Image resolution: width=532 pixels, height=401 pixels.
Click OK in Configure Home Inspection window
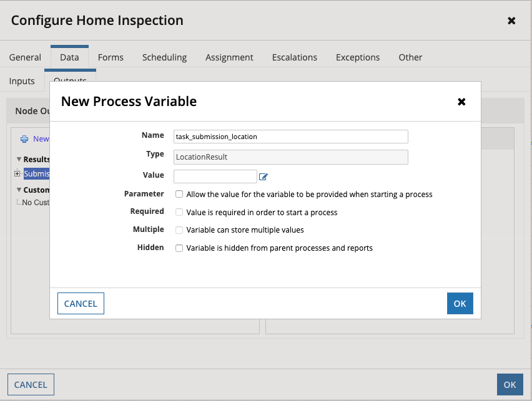pos(510,384)
